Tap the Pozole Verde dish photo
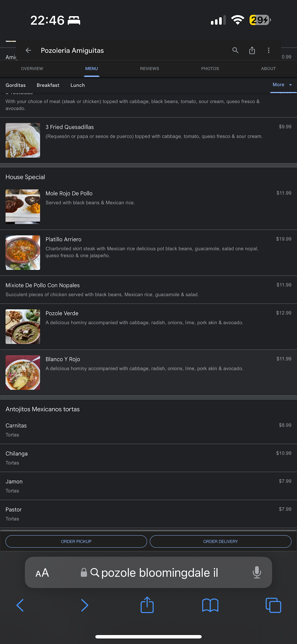The image size is (297, 644). [x=23, y=327]
